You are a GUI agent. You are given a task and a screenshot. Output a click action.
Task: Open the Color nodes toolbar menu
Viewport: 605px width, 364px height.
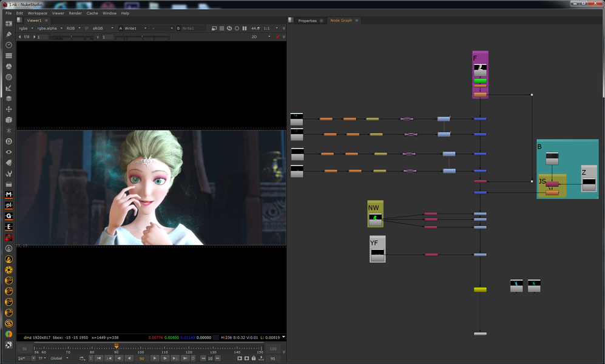[x=8, y=66]
